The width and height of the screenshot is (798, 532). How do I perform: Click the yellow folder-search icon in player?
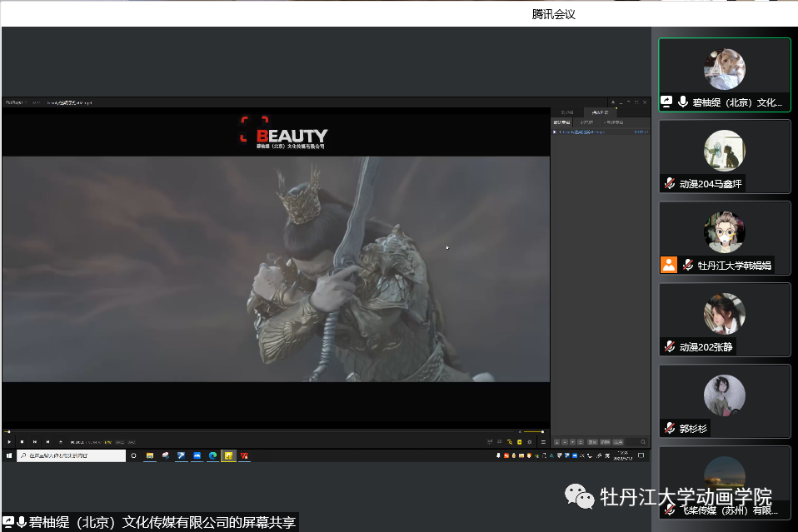point(510,442)
